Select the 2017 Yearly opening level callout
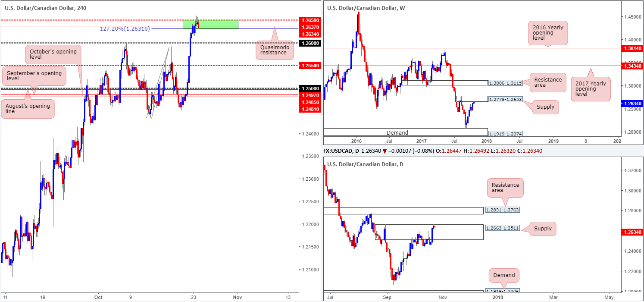 coord(591,88)
